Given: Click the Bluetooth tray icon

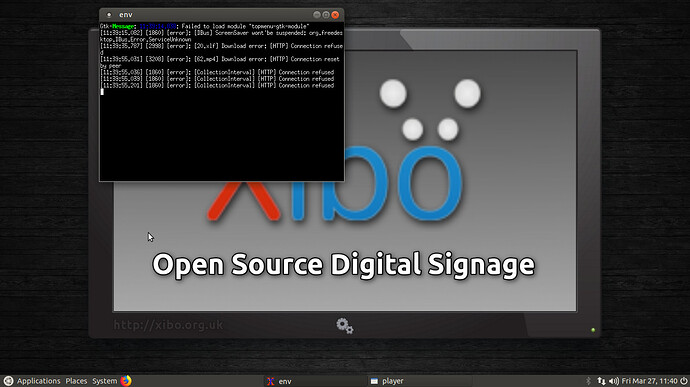Looking at the screenshot, I should click(588, 381).
